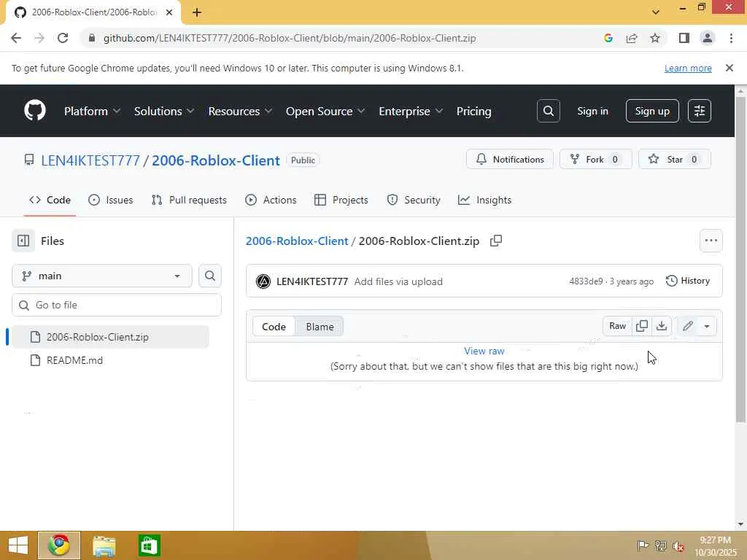Collapse the file tree panel icon

click(x=23, y=241)
